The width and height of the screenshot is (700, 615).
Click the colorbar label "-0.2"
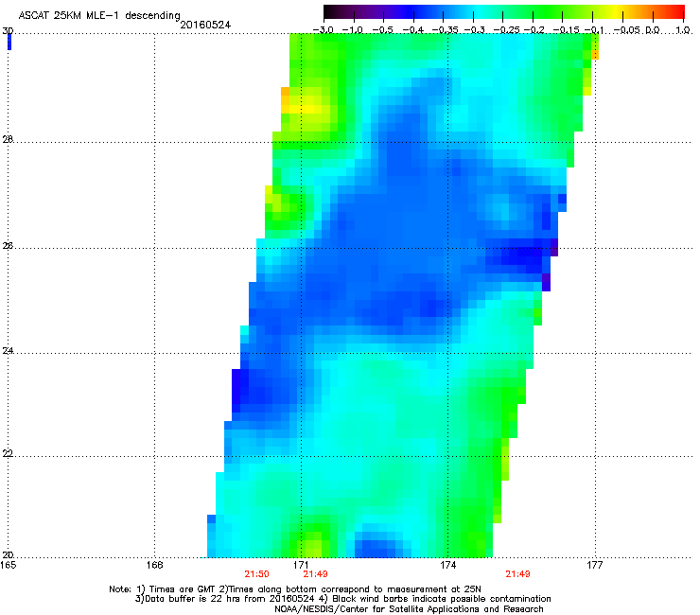534,30
